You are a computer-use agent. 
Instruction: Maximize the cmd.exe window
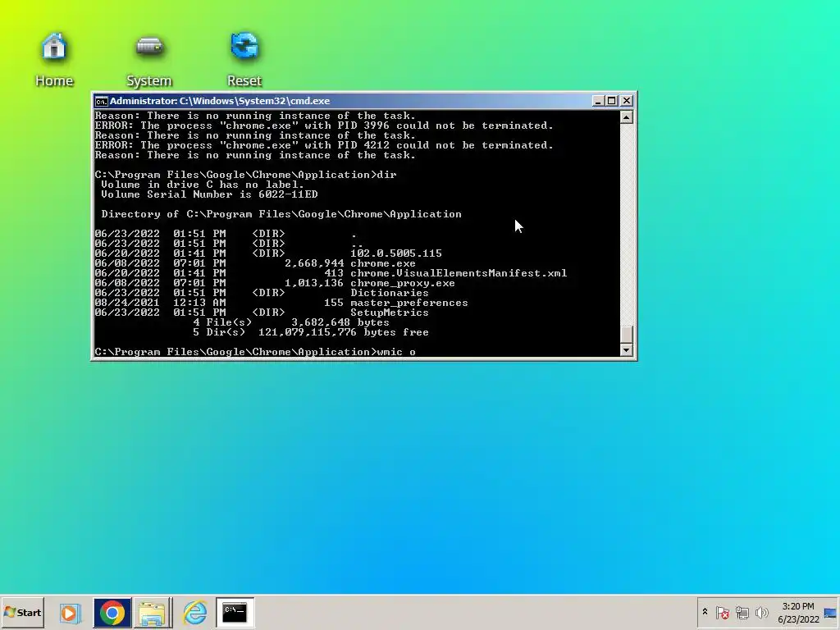coord(612,101)
